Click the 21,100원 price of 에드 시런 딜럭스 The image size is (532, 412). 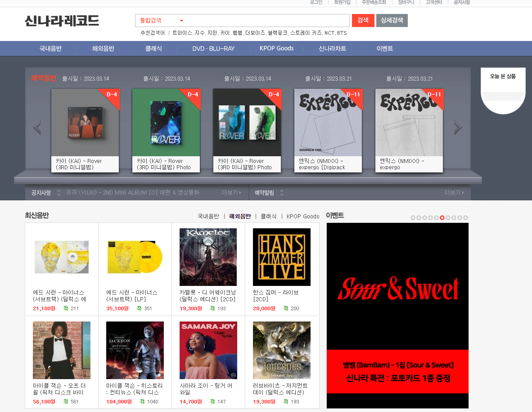click(44, 308)
